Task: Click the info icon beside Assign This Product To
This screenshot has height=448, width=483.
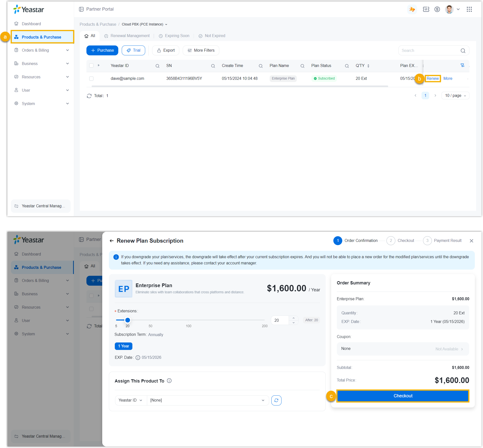Action: coord(169,381)
